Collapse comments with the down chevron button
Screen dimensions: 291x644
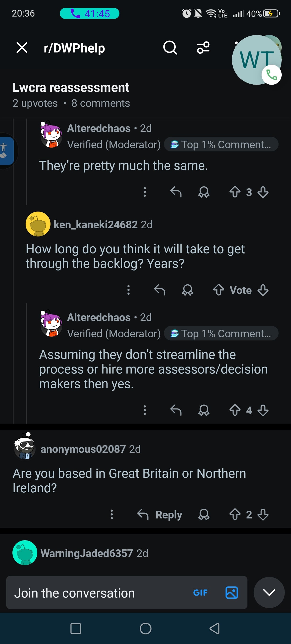pyautogui.click(x=269, y=592)
